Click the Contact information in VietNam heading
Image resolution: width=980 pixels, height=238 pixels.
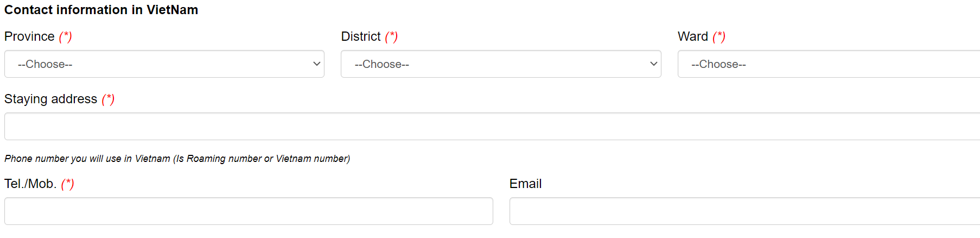point(101,10)
